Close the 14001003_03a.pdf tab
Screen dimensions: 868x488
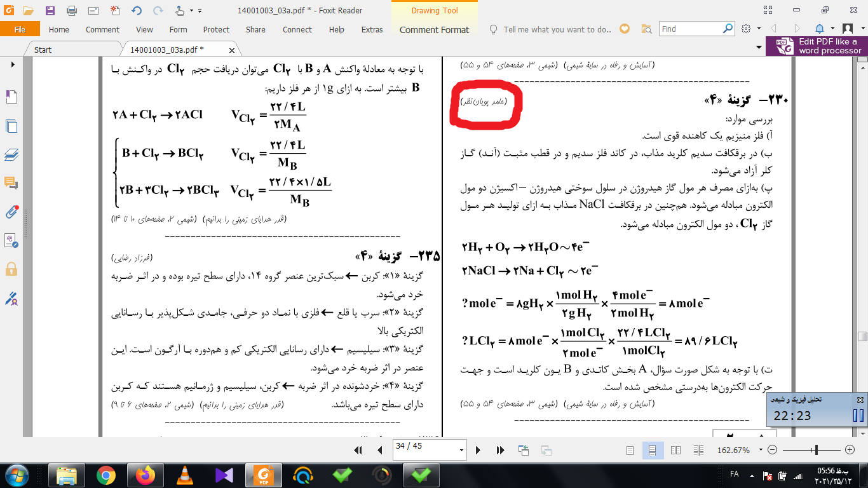[231, 50]
